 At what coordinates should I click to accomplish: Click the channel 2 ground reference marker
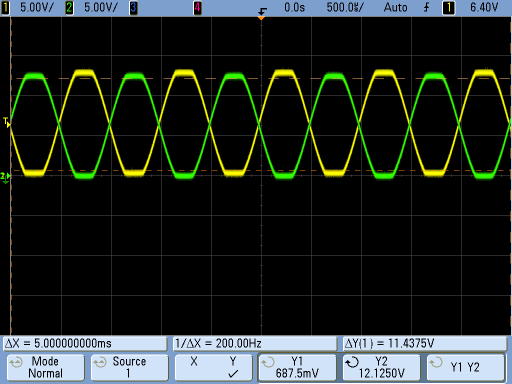pos(5,177)
